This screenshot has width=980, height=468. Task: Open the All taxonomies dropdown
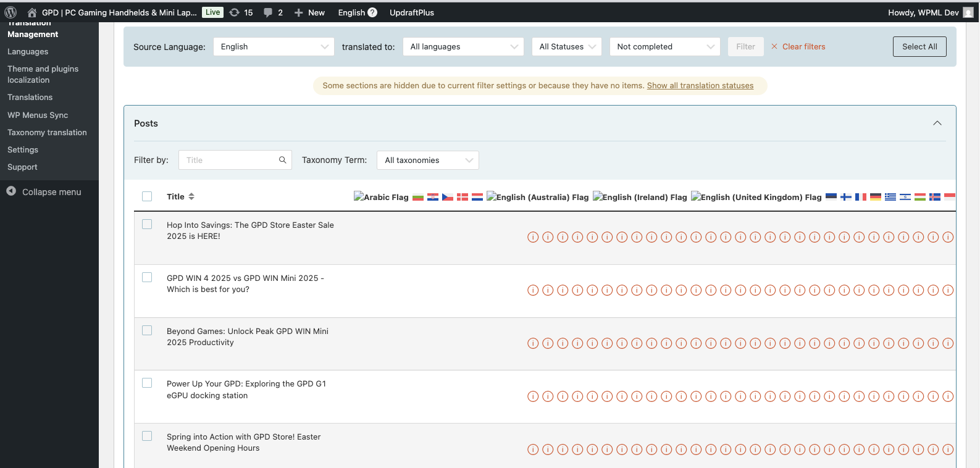428,160
